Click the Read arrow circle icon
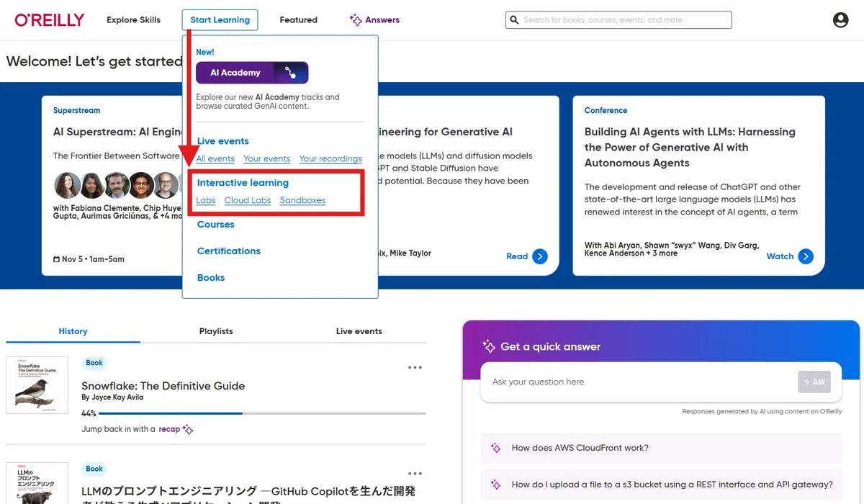The height and width of the screenshot is (504, 864). 540,256
